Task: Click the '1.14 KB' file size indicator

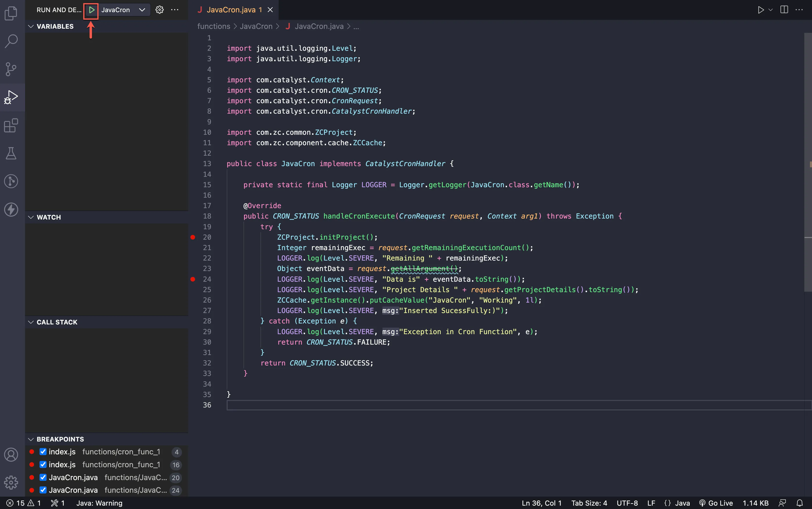Action: coord(755,503)
